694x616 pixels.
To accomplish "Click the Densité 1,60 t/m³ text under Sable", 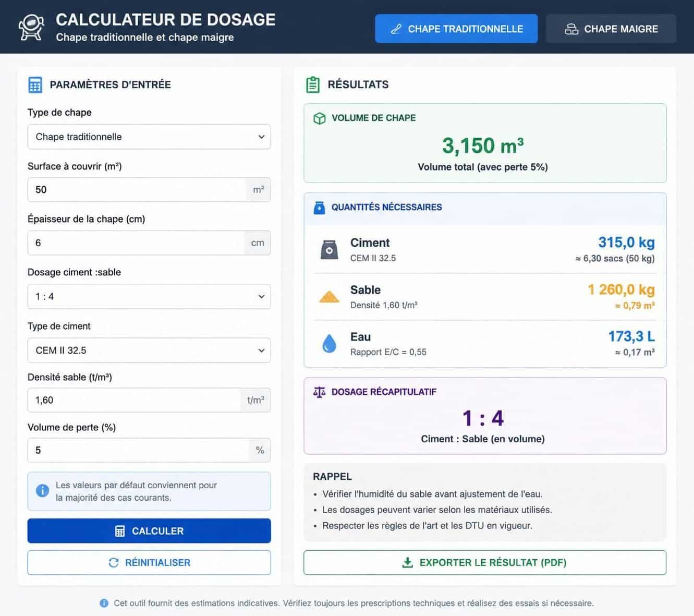I will pos(384,305).
